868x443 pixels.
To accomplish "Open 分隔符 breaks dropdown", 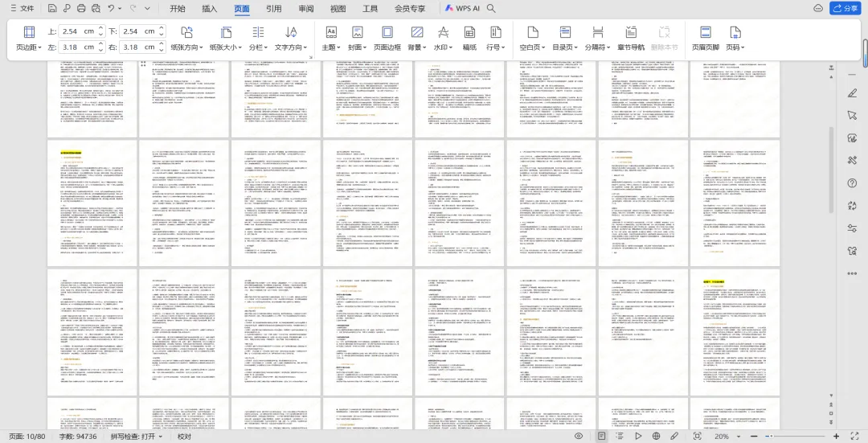I will tap(597, 39).
